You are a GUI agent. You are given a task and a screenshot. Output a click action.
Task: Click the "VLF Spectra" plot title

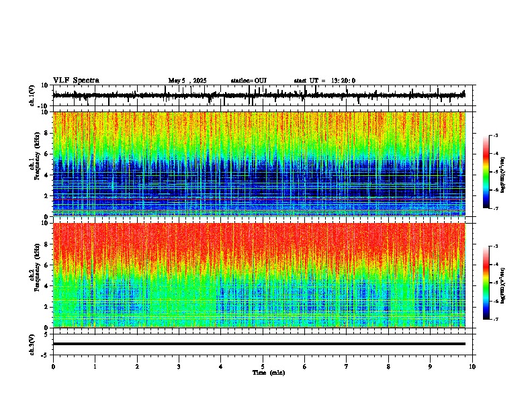click(x=76, y=81)
